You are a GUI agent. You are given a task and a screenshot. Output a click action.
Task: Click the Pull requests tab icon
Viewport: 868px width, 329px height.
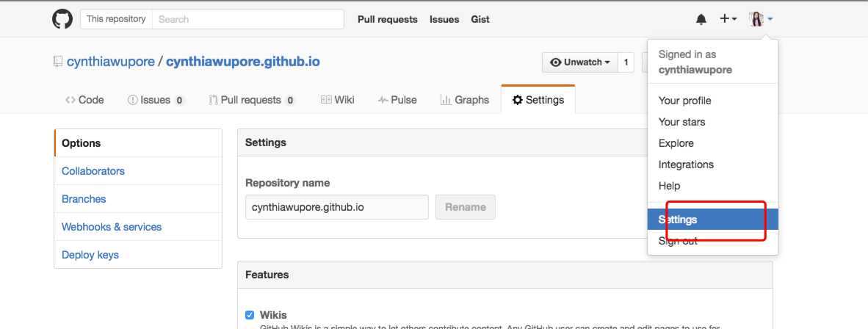point(213,101)
